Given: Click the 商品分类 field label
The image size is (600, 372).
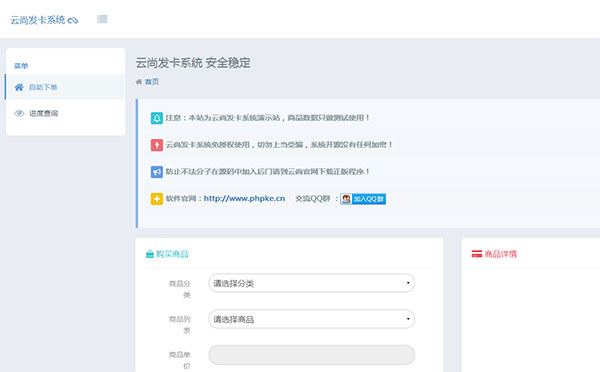Looking at the screenshot, I should tap(180, 289).
